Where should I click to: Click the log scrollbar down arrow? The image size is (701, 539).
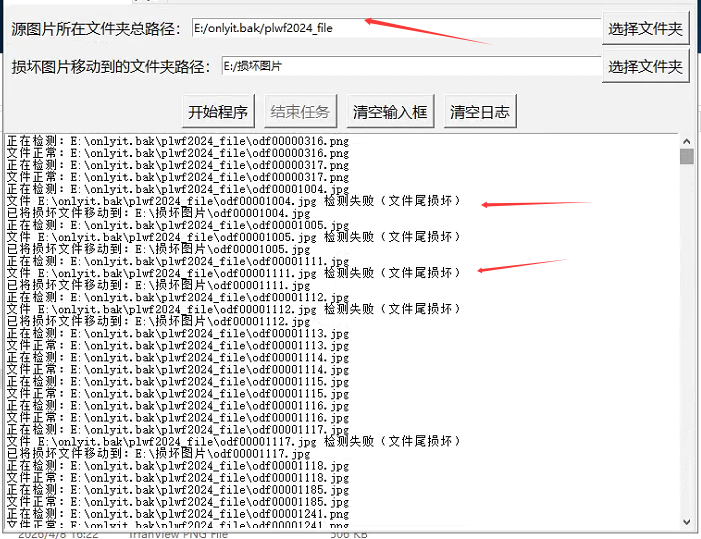(x=686, y=521)
